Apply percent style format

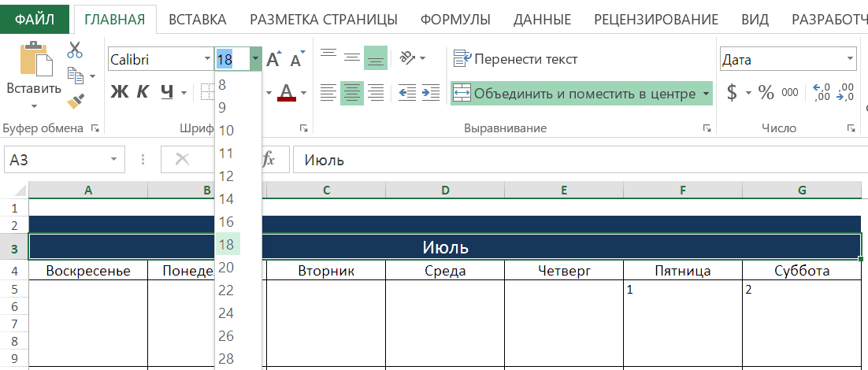coord(766,92)
